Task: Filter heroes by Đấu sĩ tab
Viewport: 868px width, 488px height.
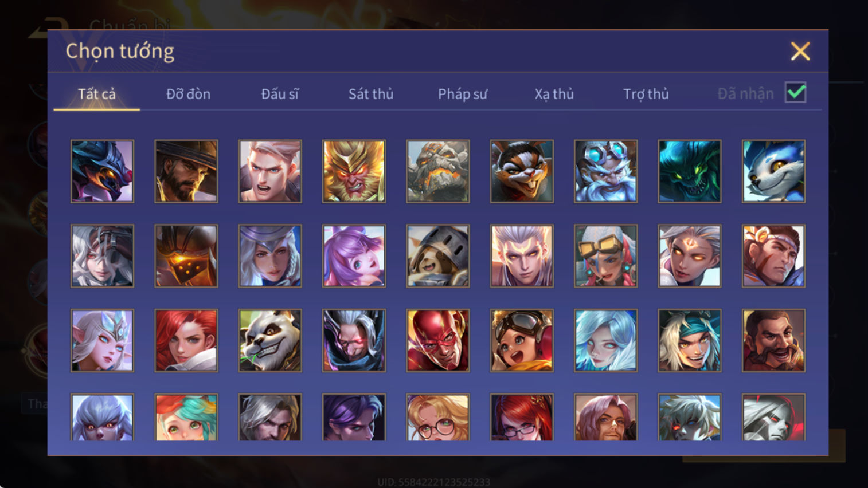Action: (280, 94)
